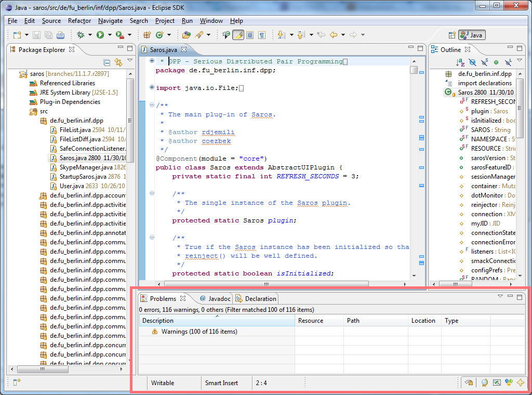Expand the collapsed import declarations in editor

[x=152, y=88]
